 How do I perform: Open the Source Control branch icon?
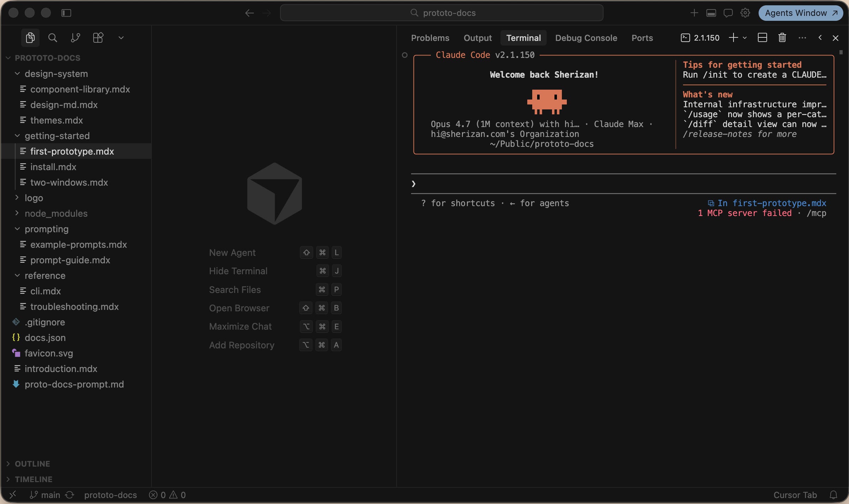[x=75, y=38]
